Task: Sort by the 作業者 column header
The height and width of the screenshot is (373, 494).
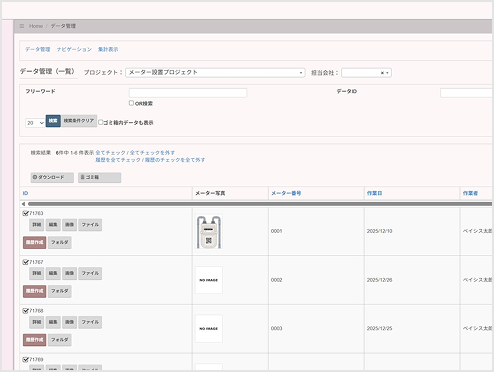Action: (470, 193)
